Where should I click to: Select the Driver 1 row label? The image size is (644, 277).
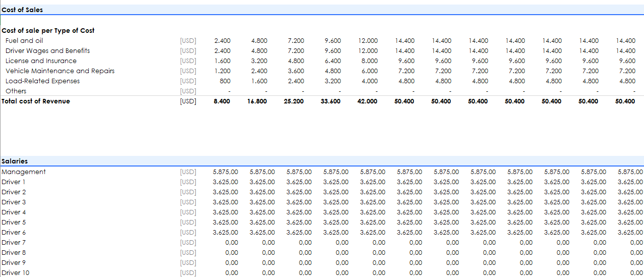[14, 182]
